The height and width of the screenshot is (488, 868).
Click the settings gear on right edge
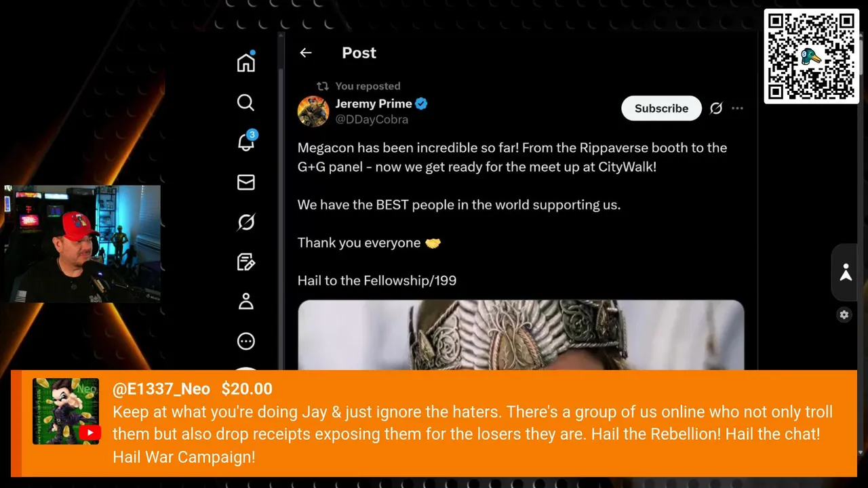point(844,314)
